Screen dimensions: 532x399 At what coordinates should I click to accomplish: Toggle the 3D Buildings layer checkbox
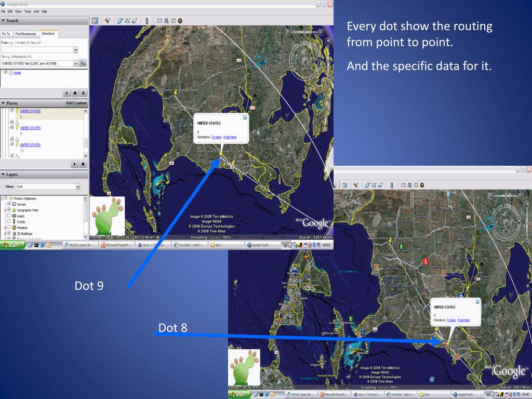9,233
